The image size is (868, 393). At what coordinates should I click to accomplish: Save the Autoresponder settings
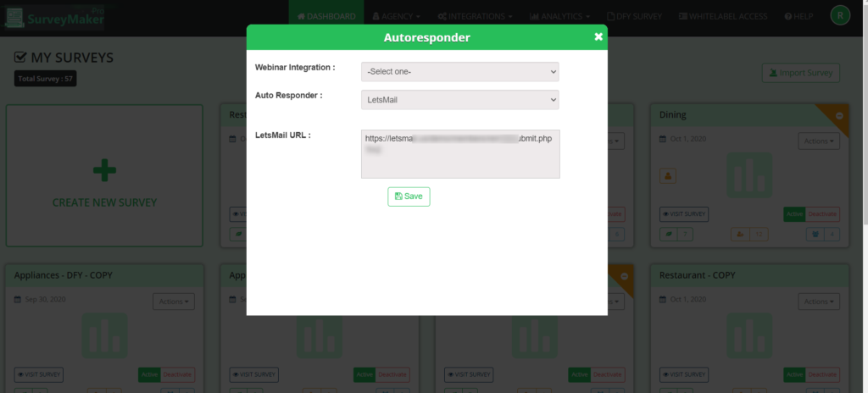click(409, 196)
